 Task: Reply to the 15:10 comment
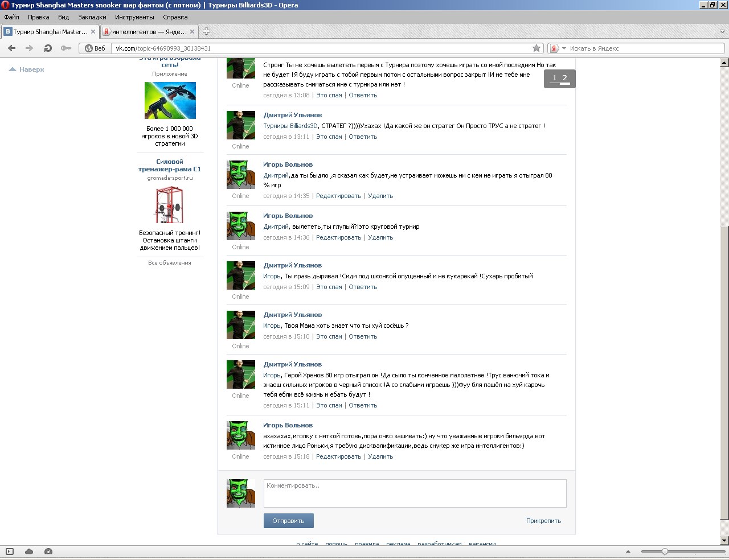[363, 336]
